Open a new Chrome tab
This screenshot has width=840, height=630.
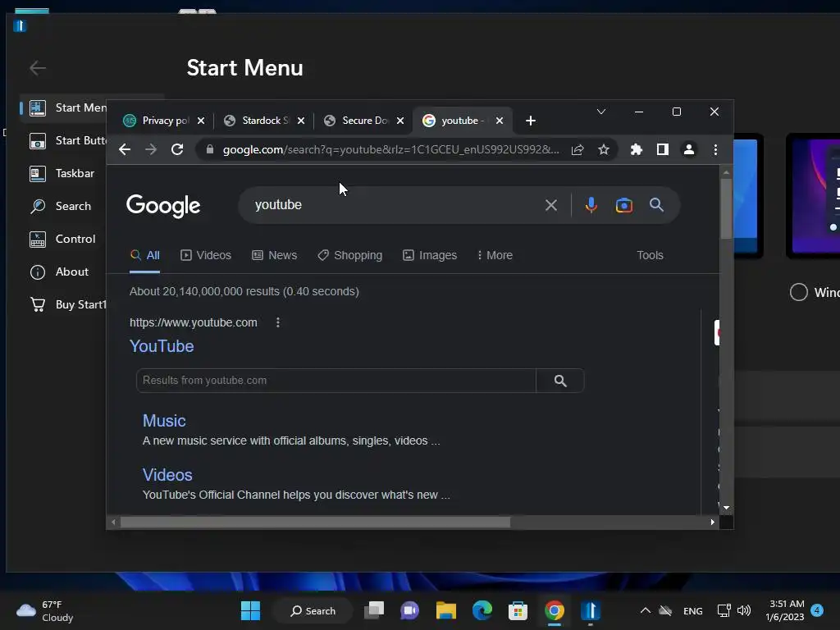(531, 121)
